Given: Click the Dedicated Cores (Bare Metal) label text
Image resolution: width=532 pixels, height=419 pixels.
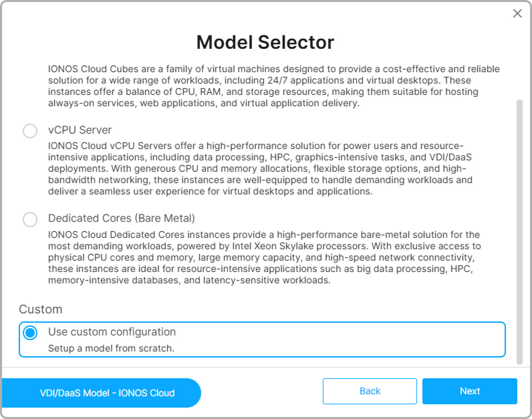Looking at the screenshot, I should pos(121,218).
